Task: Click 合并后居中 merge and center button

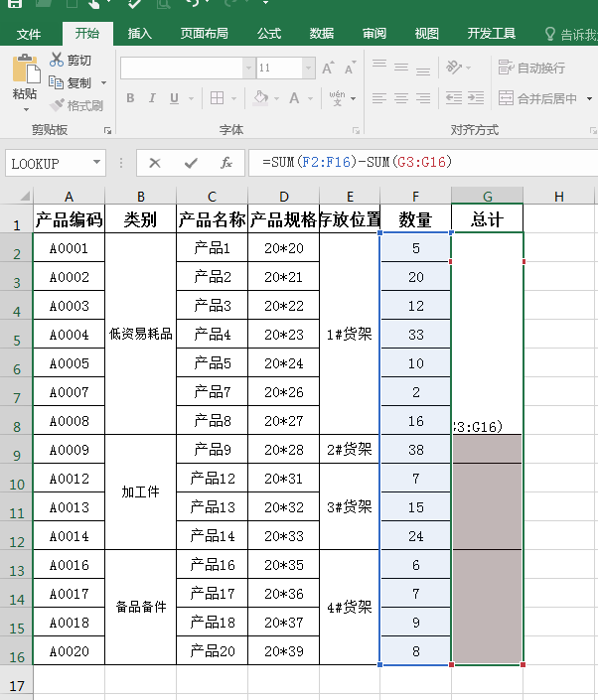Action: [x=537, y=98]
